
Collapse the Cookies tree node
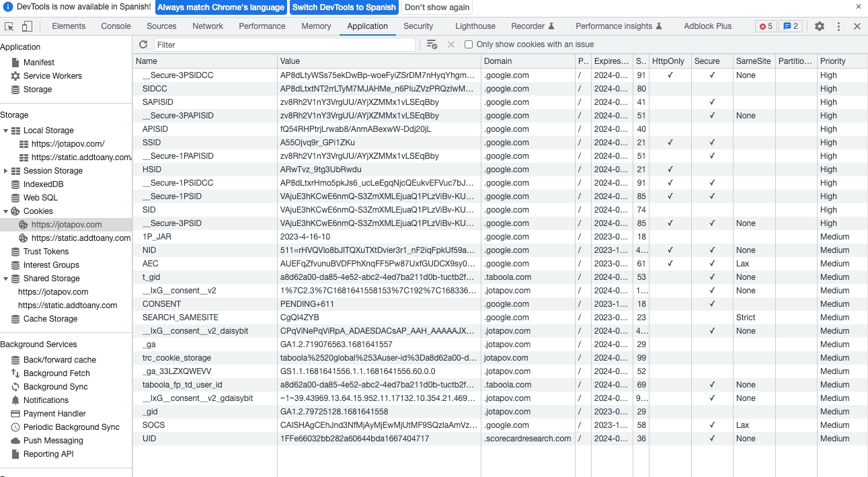(6, 211)
